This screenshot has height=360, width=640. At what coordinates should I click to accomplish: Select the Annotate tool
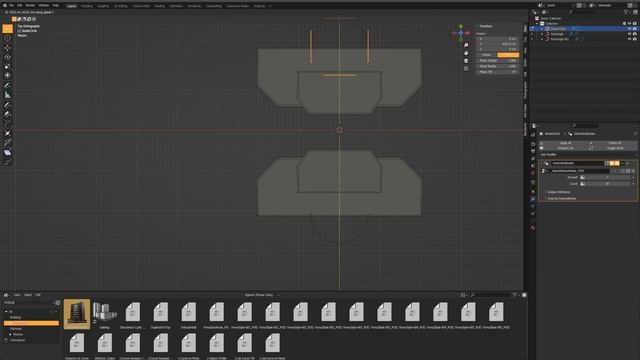[x=7, y=85]
